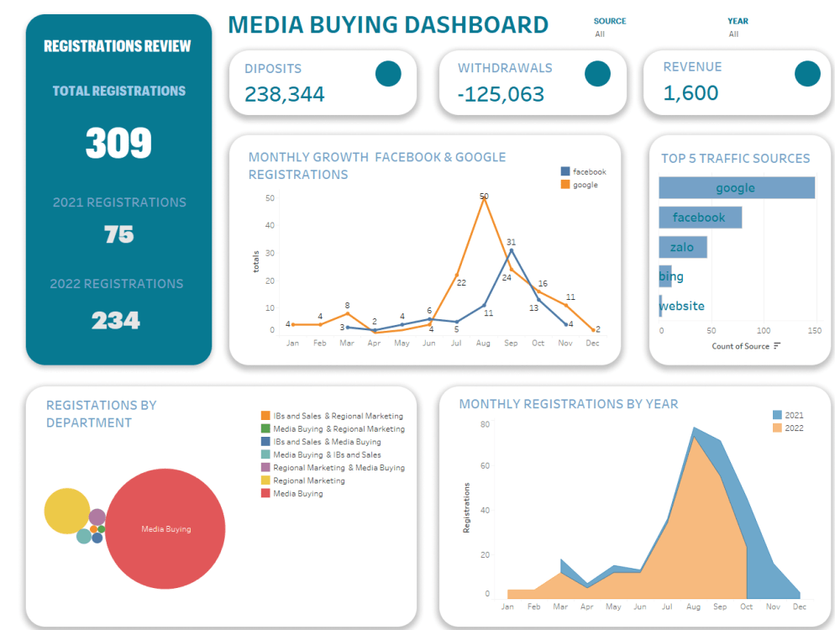Click the IBs and Sales & Regional Marketing swatch
This screenshot has height=630, width=840.
pyautogui.click(x=265, y=415)
